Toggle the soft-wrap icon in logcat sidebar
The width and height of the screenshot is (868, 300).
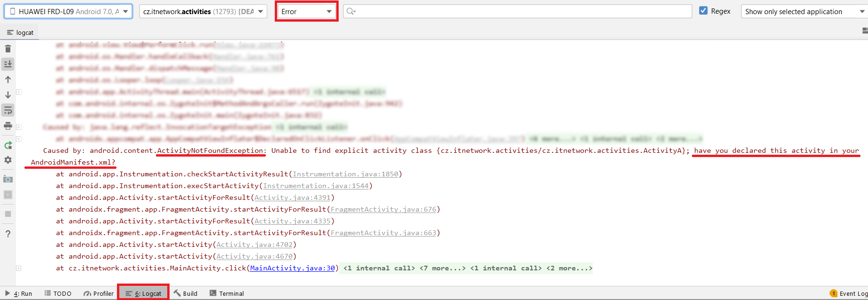pyautogui.click(x=8, y=111)
